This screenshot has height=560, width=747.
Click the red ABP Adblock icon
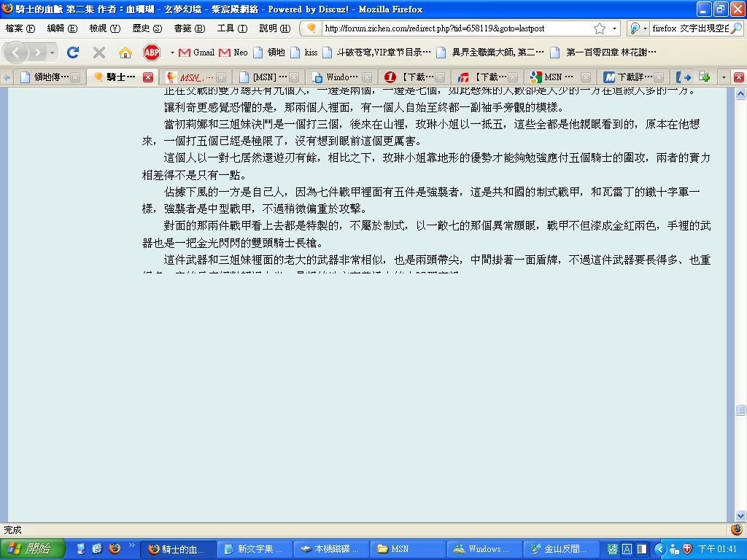(x=152, y=52)
